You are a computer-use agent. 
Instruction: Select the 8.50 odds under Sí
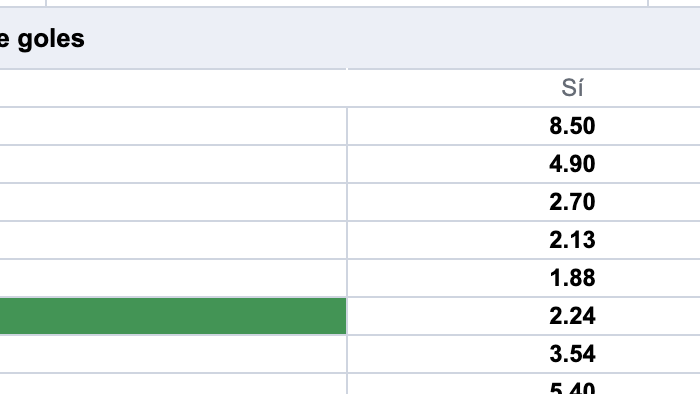click(572, 126)
